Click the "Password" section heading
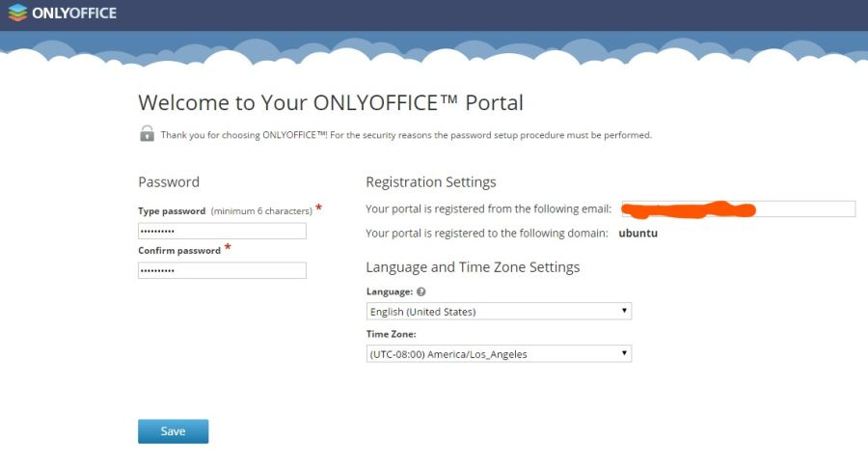The height and width of the screenshot is (471, 868). pos(169,182)
